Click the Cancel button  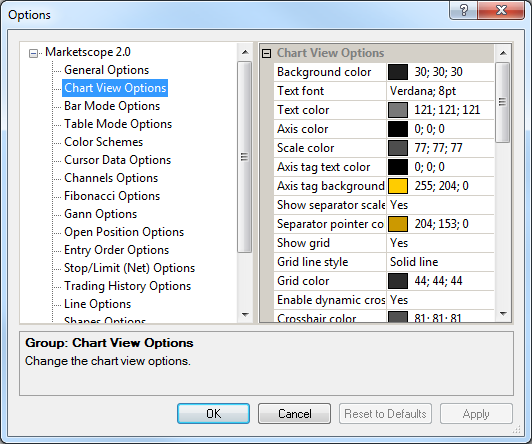pos(294,413)
